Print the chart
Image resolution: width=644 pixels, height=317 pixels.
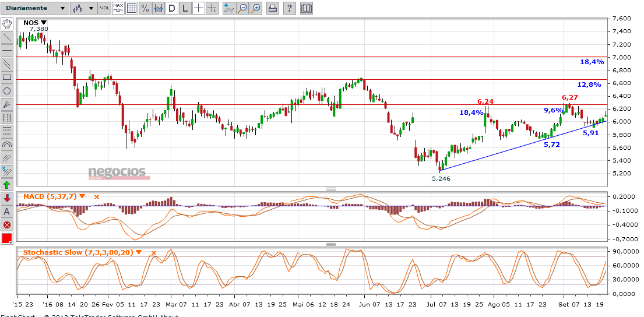(272, 8)
